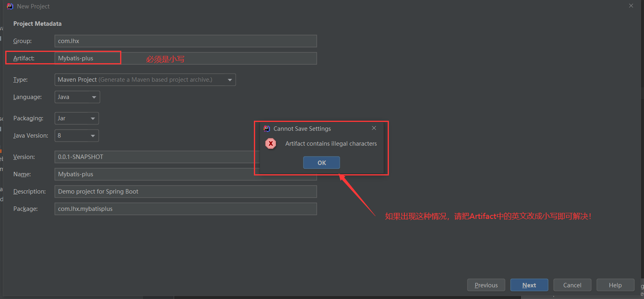644x299 pixels.
Task: Open the Packaging dropdown showing Jar
Action: point(77,118)
